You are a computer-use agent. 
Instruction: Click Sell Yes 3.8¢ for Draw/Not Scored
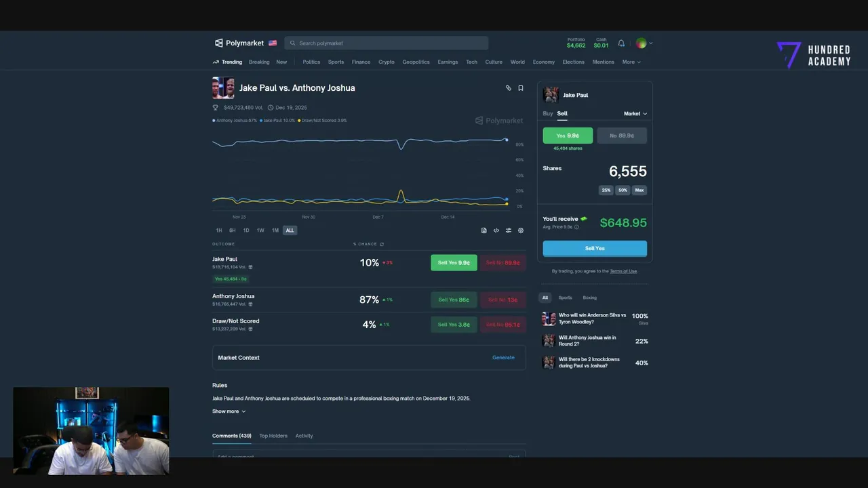(454, 325)
